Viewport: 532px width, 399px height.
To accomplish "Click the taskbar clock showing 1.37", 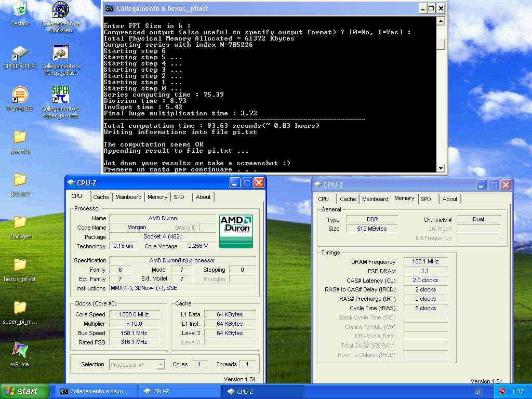I will click(x=517, y=392).
